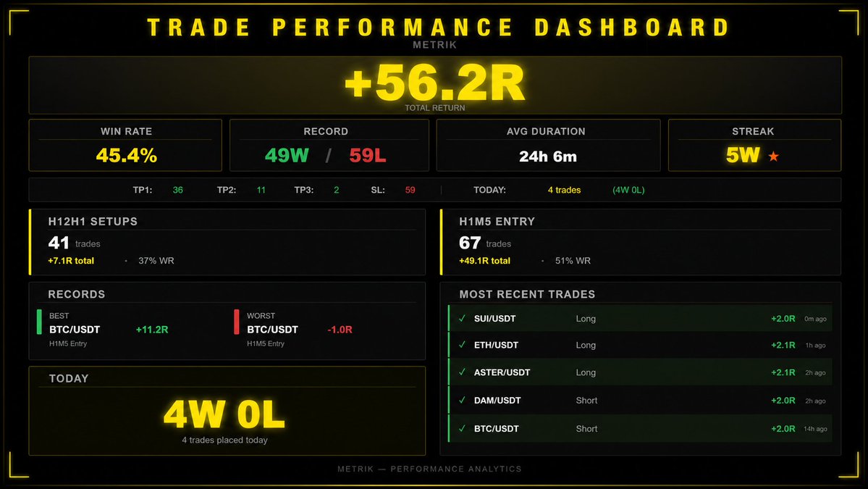Click the red bar beside WORST record
The height and width of the screenshot is (489, 868).
[x=237, y=322]
